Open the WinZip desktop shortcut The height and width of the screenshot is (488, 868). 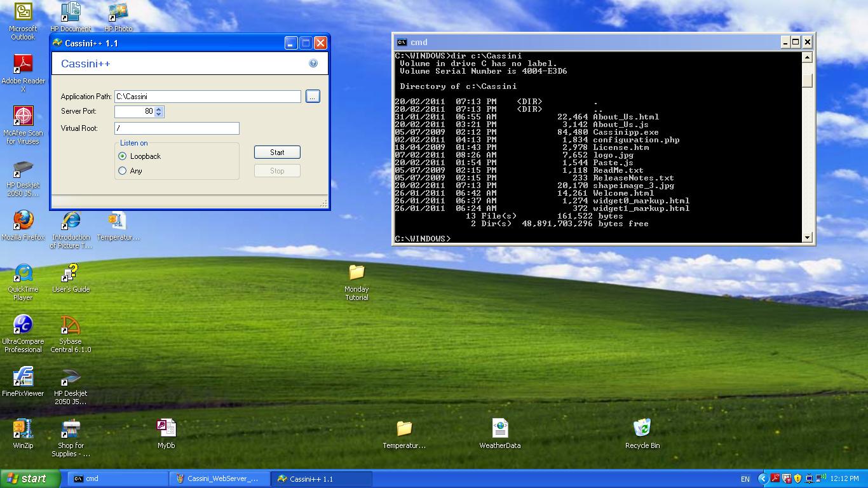coord(24,429)
